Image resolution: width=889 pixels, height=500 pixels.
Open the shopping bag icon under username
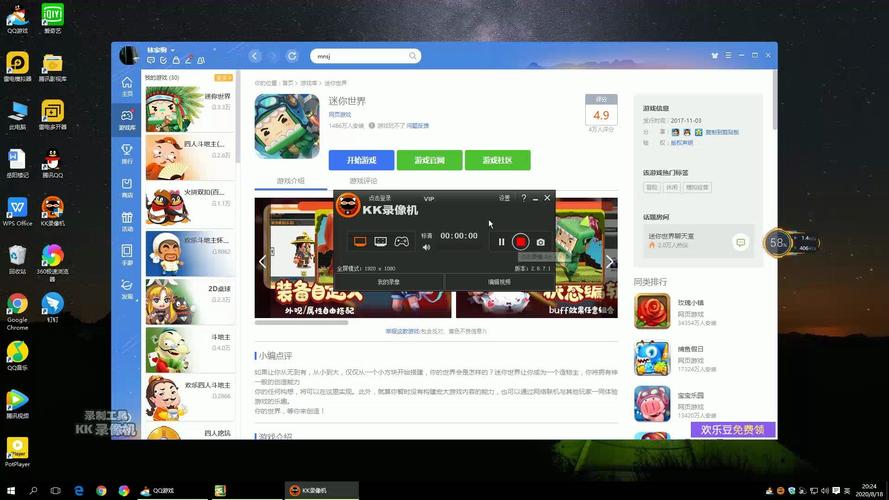point(176,60)
